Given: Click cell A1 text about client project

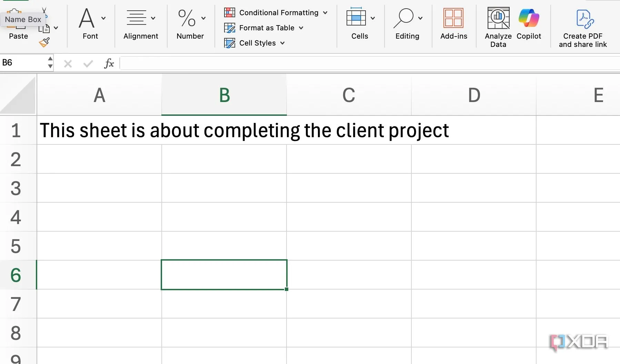Looking at the screenshot, I should coord(244,131).
